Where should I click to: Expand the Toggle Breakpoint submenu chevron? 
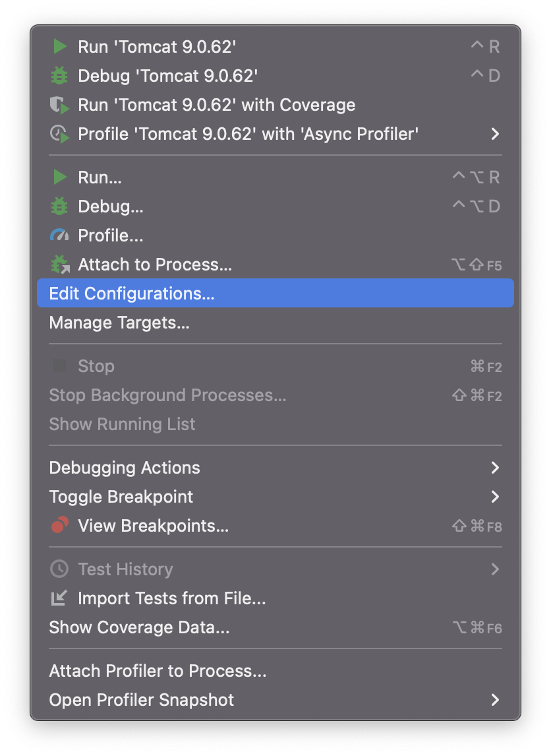click(x=494, y=497)
